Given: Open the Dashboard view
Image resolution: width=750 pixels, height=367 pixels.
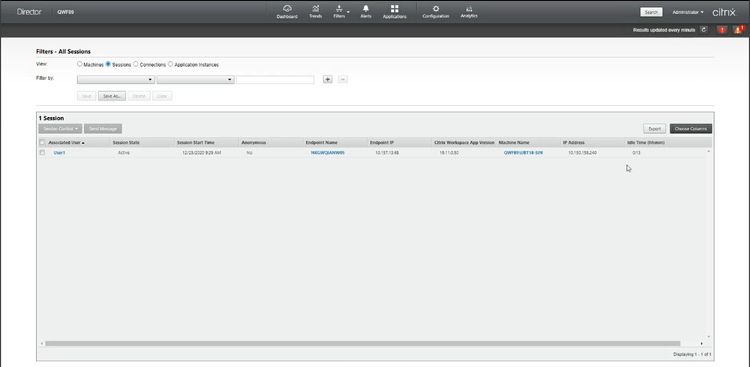Looking at the screenshot, I should 287,11.
